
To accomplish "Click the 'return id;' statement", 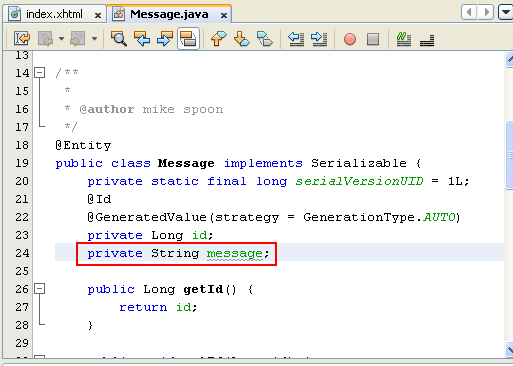I will click(x=158, y=307).
